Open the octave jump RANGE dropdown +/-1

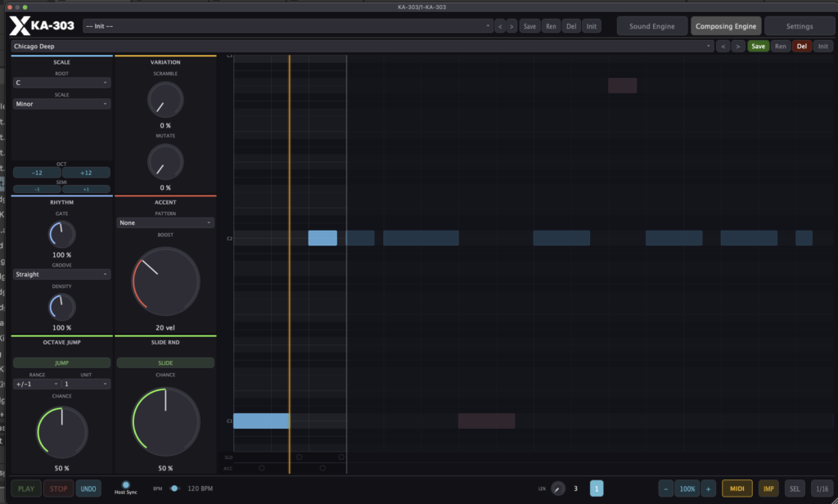[x=37, y=384]
